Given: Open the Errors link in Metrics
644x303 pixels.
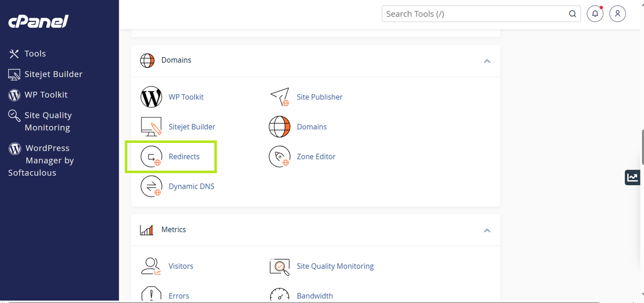Looking at the screenshot, I should tap(179, 296).
